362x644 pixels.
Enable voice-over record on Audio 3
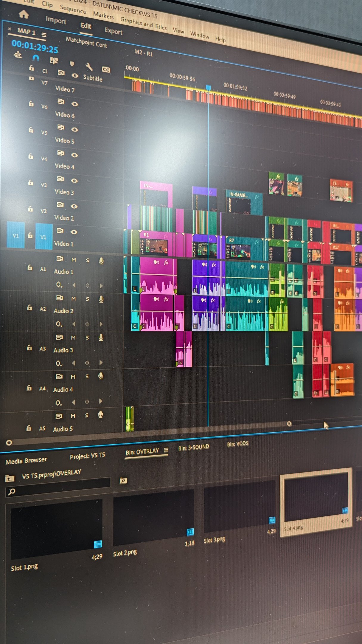point(101,337)
